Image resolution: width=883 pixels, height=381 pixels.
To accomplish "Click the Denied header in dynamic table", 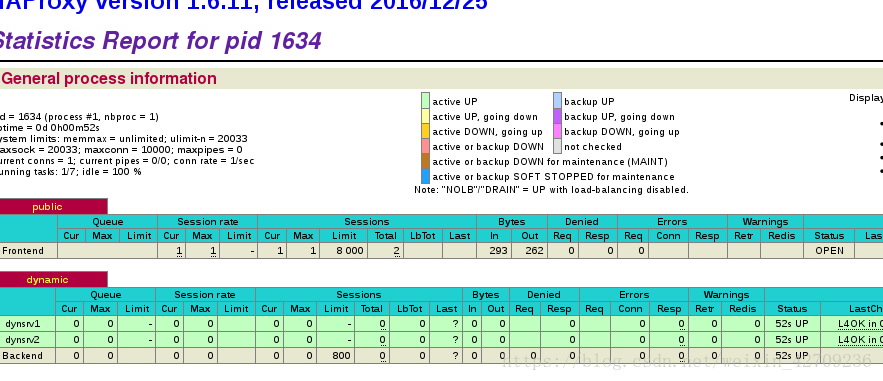I will coord(544,295).
